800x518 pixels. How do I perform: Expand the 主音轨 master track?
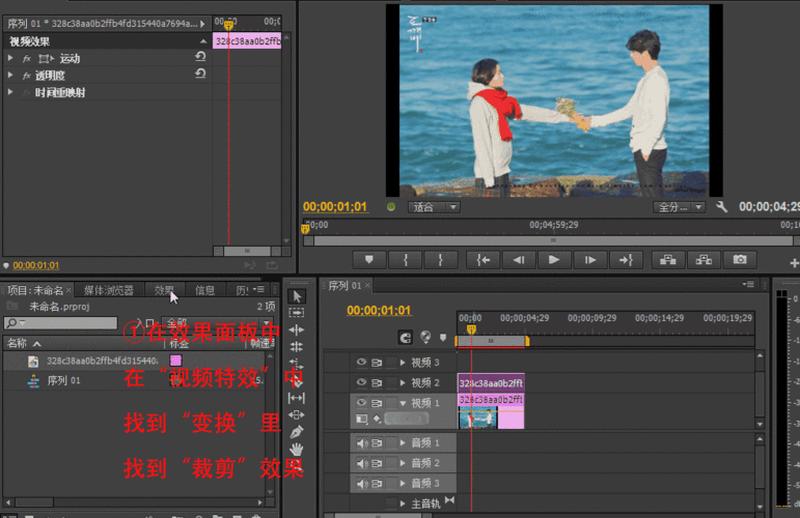click(x=403, y=504)
